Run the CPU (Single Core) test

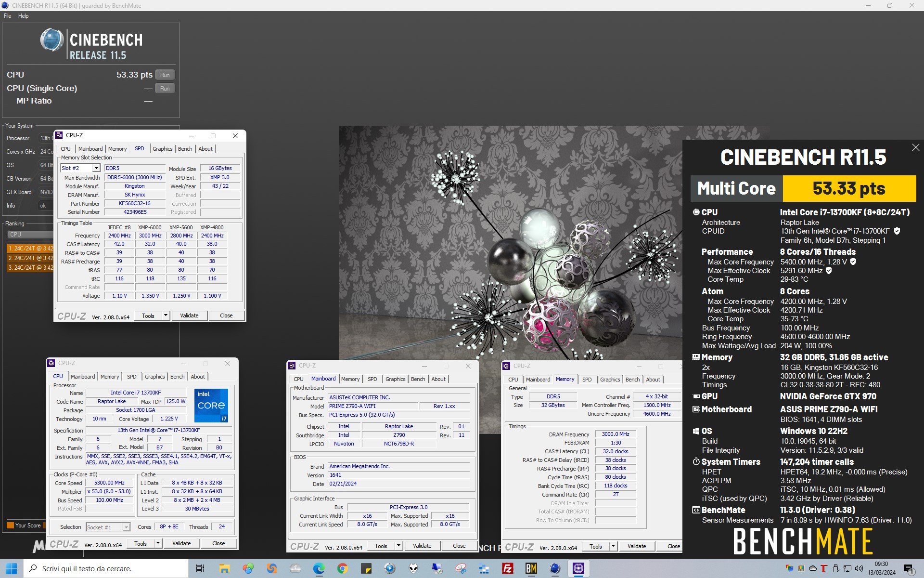pyautogui.click(x=165, y=88)
